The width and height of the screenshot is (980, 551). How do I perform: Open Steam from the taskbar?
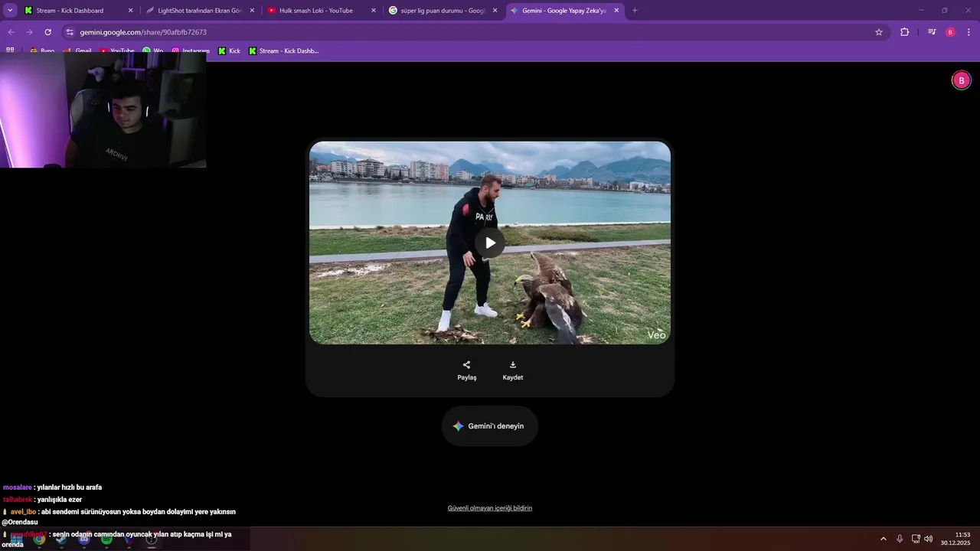pyautogui.click(x=61, y=540)
